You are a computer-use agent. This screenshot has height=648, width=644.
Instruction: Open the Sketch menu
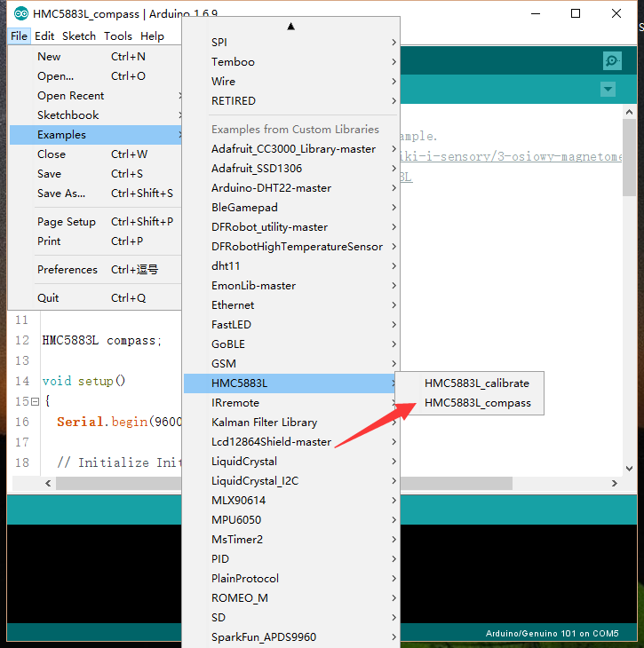79,36
